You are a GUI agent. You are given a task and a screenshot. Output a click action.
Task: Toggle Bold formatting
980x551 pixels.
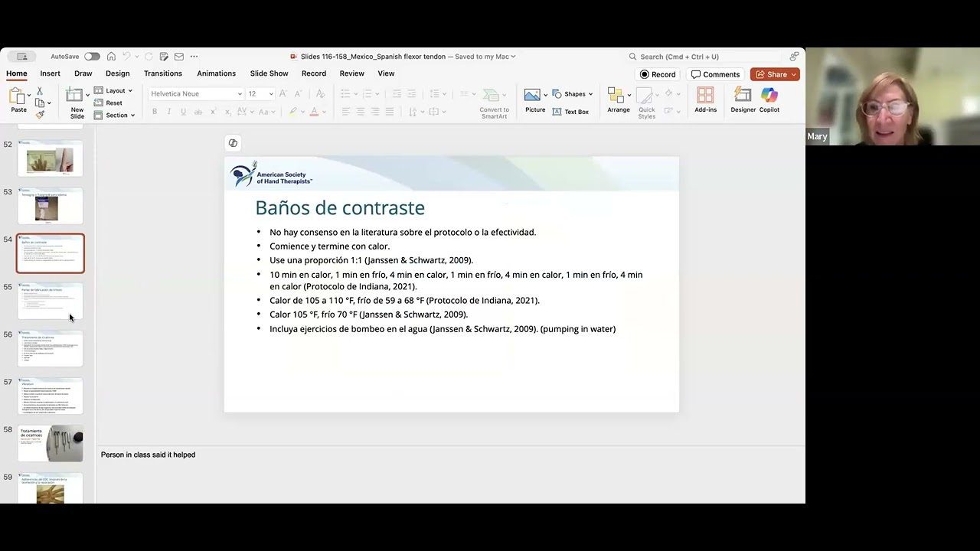154,112
